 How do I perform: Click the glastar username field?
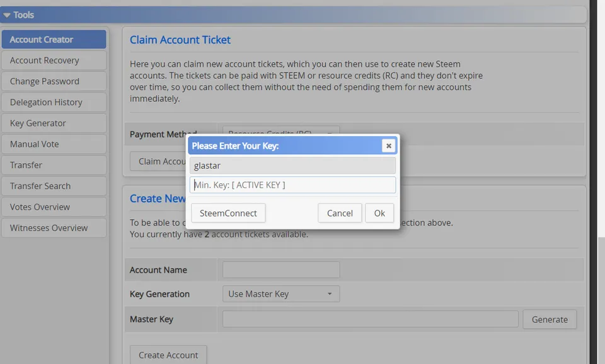[x=292, y=166]
